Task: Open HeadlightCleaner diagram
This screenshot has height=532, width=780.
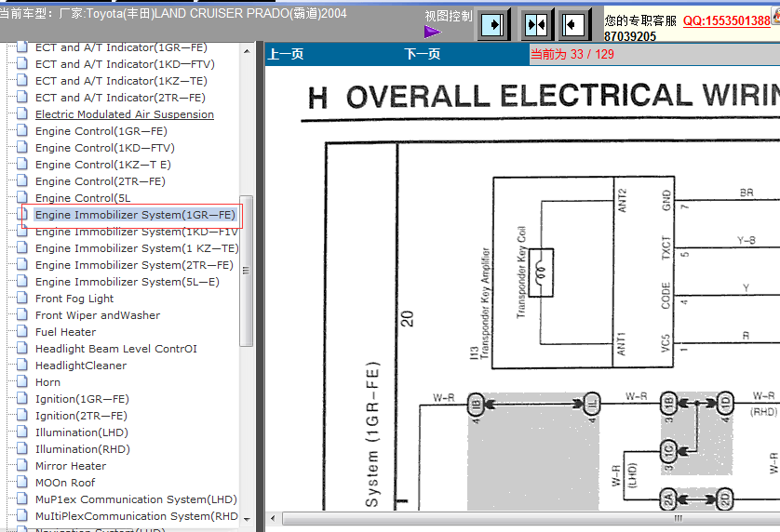Action: (x=81, y=366)
